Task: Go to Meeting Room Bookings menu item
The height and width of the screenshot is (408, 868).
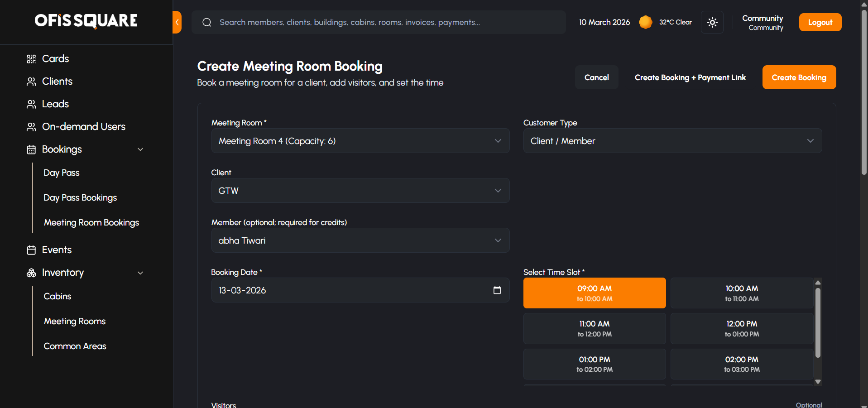Action: 91,223
